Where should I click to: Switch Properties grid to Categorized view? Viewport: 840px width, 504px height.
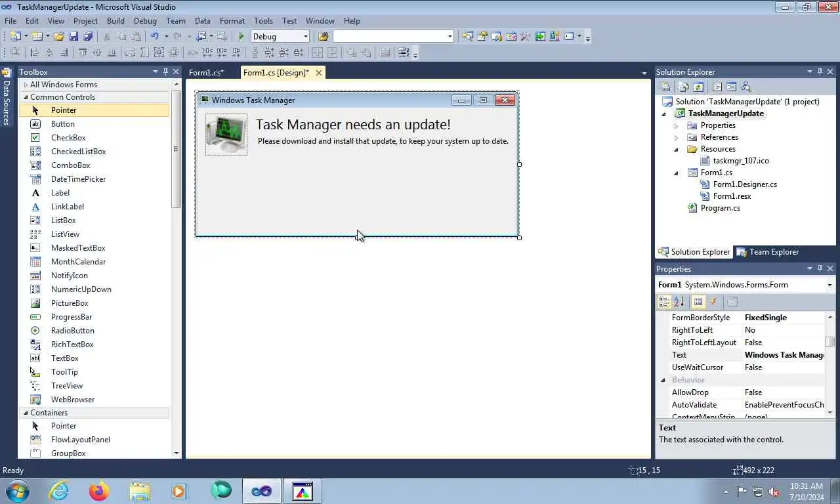coord(664,302)
